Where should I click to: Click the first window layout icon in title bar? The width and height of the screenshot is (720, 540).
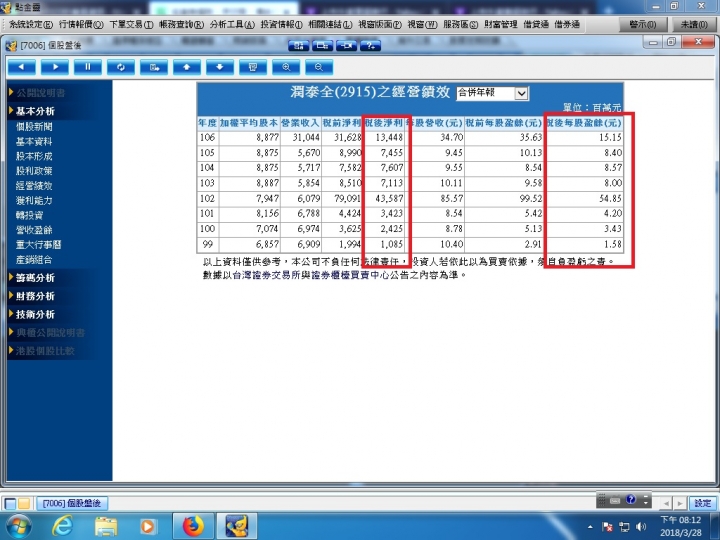coord(298,45)
